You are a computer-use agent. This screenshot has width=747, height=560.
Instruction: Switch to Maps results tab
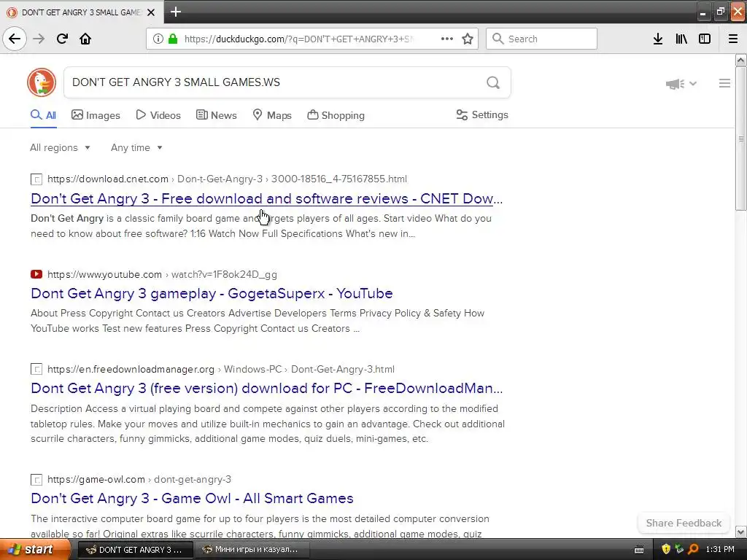(x=272, y=115)
